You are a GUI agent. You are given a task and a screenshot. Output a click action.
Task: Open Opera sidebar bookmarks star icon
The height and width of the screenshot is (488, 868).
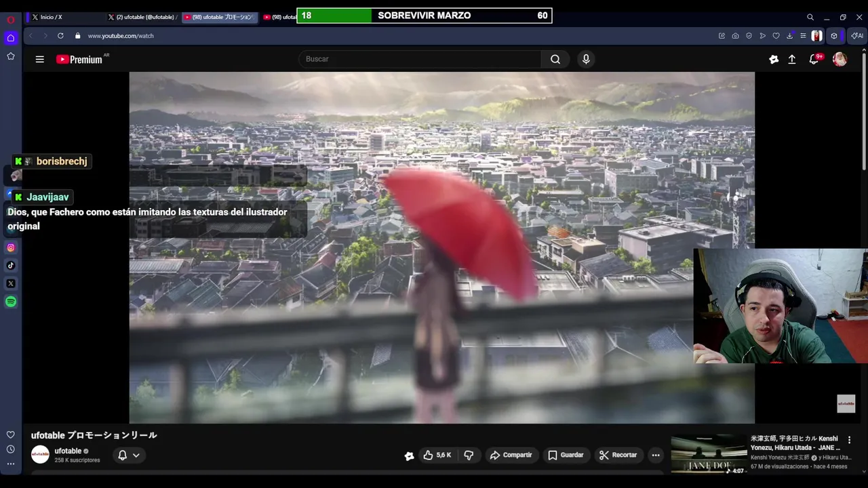point(10,56)
